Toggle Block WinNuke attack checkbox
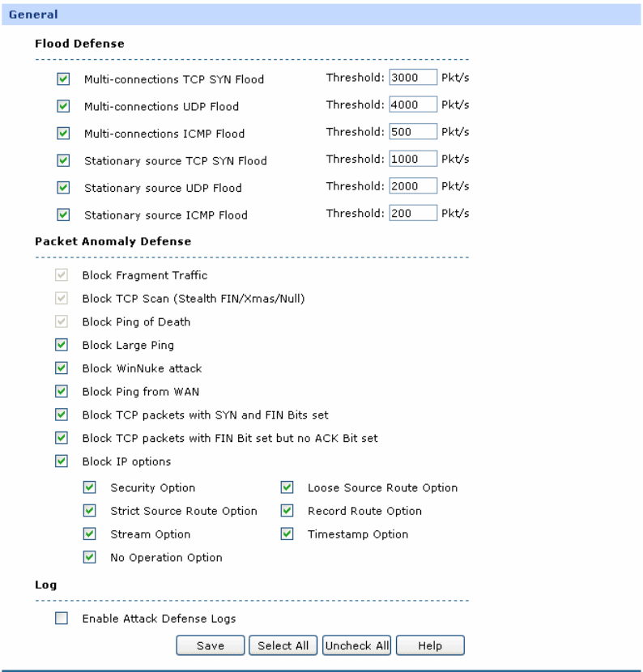 (x=61, y=368)
